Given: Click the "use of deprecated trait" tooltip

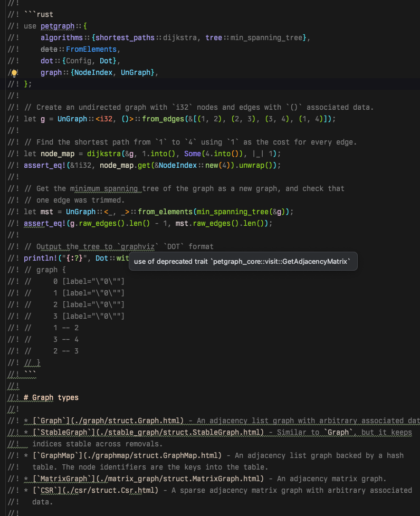Looking at the screenshot, I should [x=243, y=261].
